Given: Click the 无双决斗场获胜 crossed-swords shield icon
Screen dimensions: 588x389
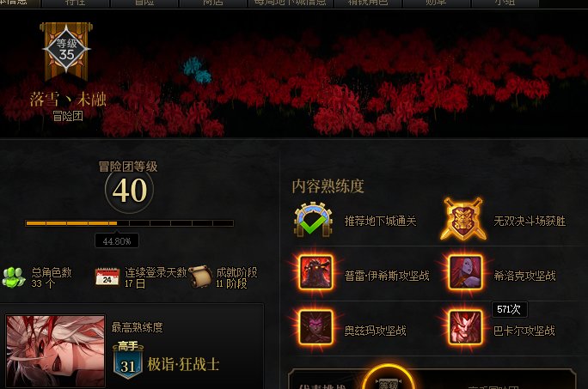Looking at the screenshot, I should click(463, 219).
